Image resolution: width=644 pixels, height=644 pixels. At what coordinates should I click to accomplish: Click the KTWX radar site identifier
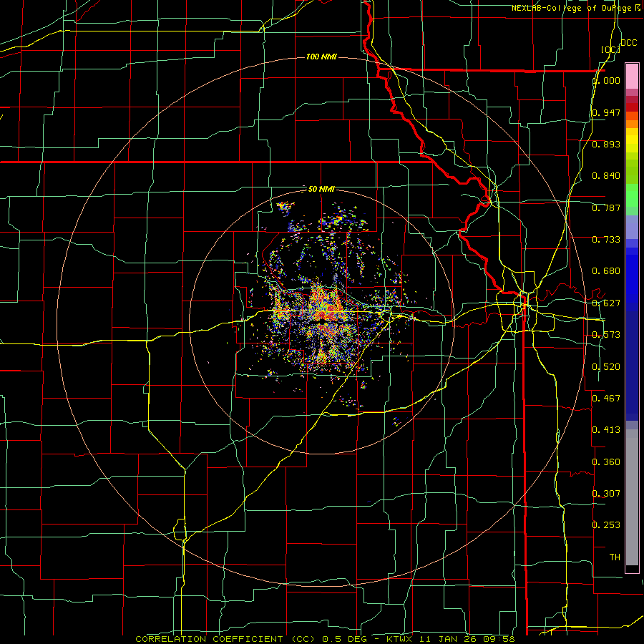click(x=399, y=639)
